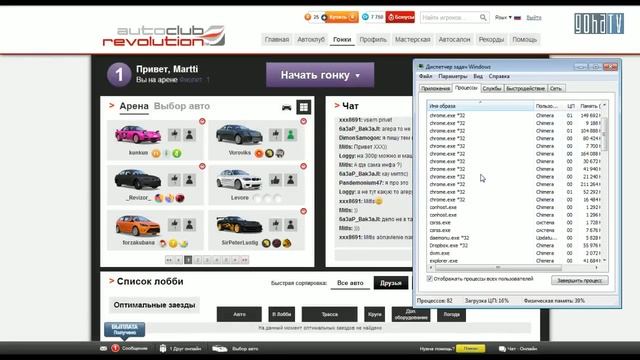
Task: Switch to Выбор авто tab
Action: pos(182,106)
